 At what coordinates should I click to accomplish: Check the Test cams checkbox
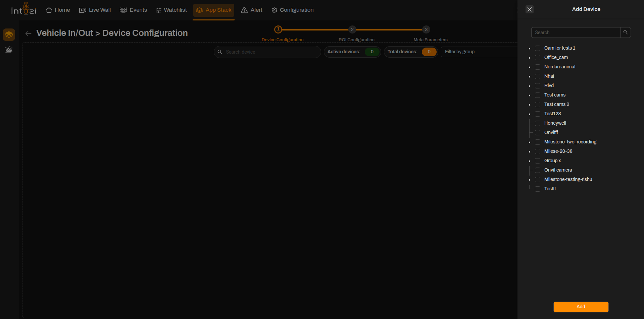point(538,95)
